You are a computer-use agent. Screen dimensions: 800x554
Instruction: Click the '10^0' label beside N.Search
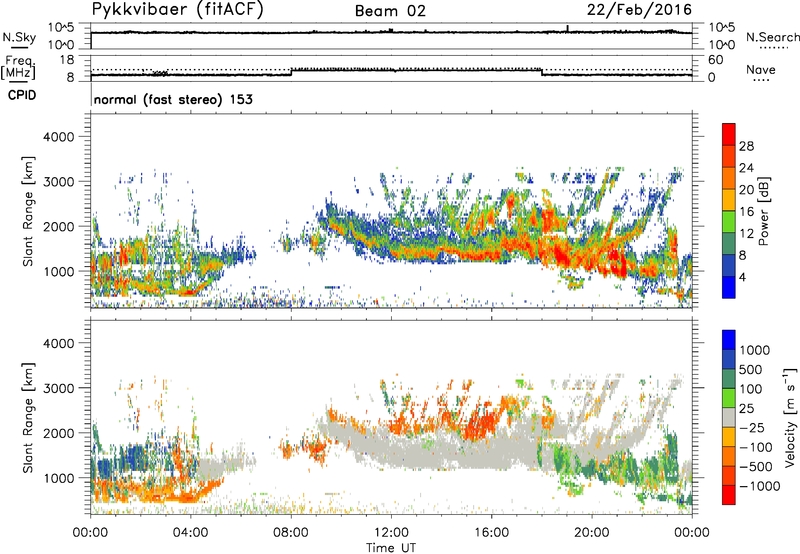coord(721,45)
